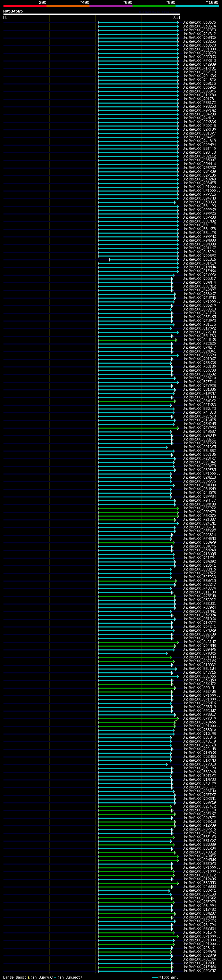
Task: Open hit UniRef100_P93253
Action: [199, 106]
